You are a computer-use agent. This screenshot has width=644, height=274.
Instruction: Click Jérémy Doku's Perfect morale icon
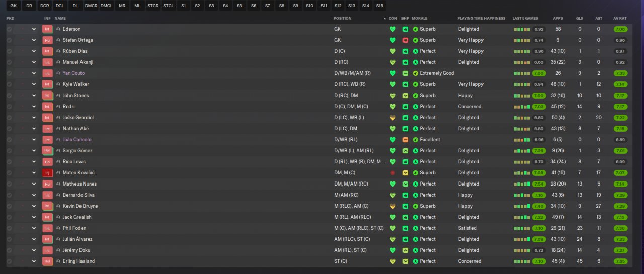415,250
